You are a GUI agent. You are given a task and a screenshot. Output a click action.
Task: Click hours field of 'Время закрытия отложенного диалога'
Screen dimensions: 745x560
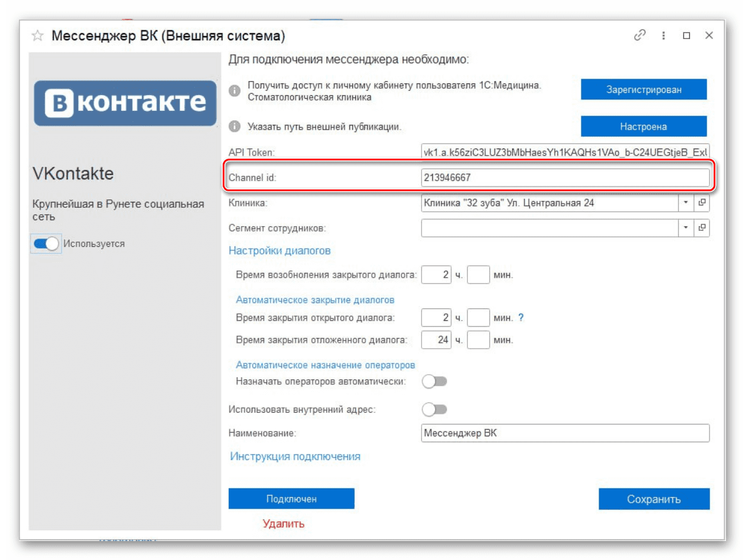436,340
